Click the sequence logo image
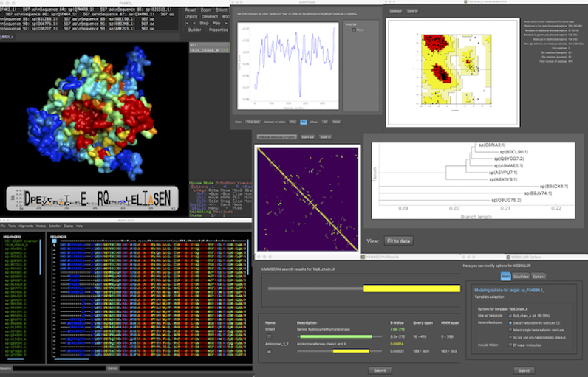Screen dimensions: 588x377 point(92,198)
